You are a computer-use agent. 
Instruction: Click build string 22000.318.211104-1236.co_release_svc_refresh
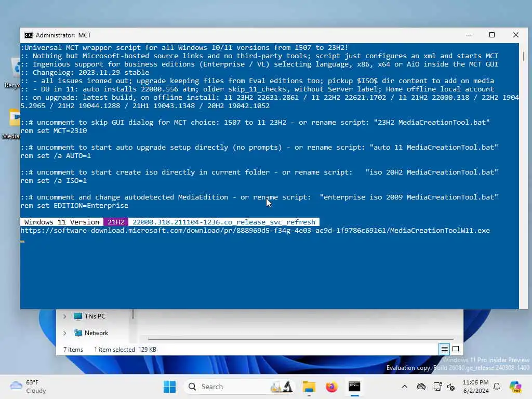pos(224,222)
